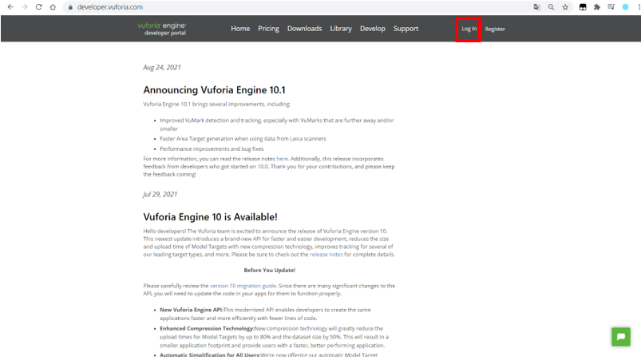Viewport: 641px width, 364px height.
Task: Click the Log In link
Action: point(469,29)
